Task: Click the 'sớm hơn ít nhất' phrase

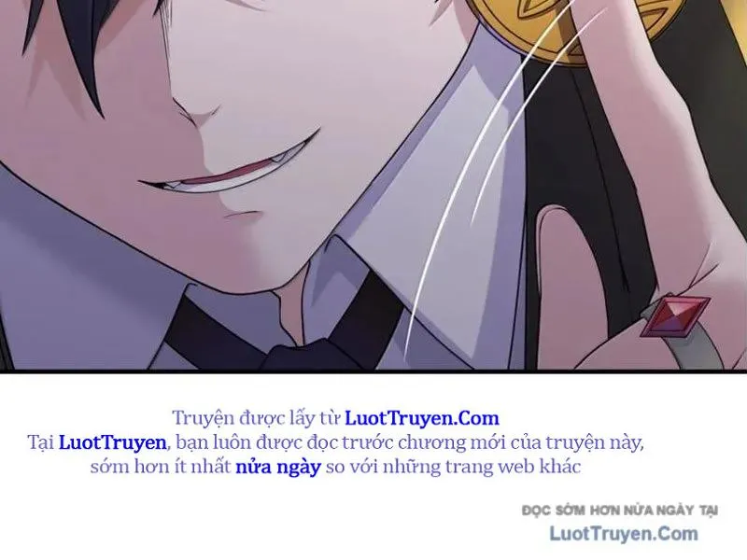Action: tap(161, 467)
